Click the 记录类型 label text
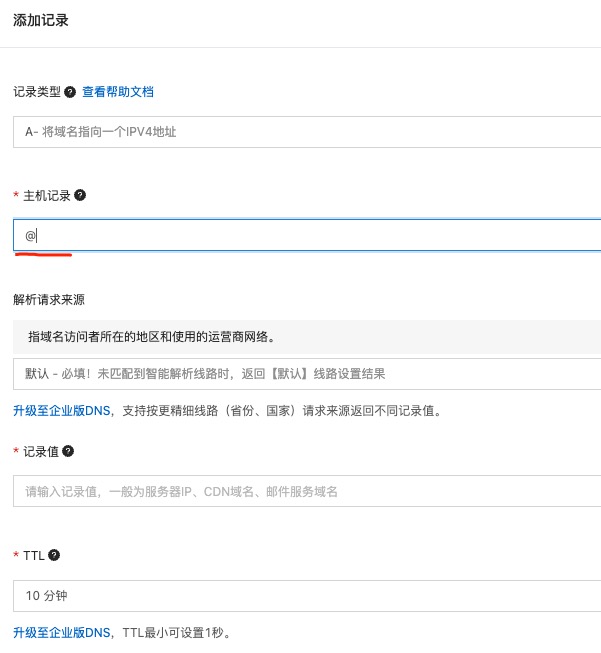Screen dimensions: 601x653 tap(37, 92)
